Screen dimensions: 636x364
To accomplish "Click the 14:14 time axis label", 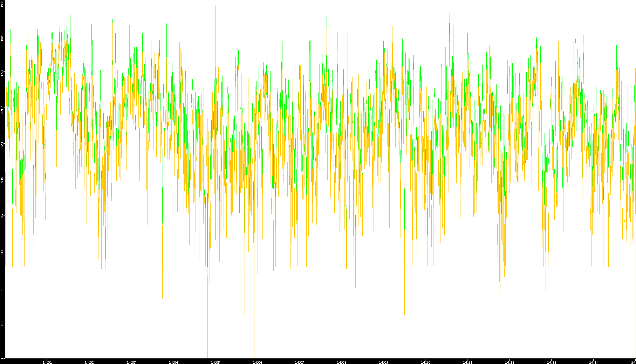I will pos(594,362).
